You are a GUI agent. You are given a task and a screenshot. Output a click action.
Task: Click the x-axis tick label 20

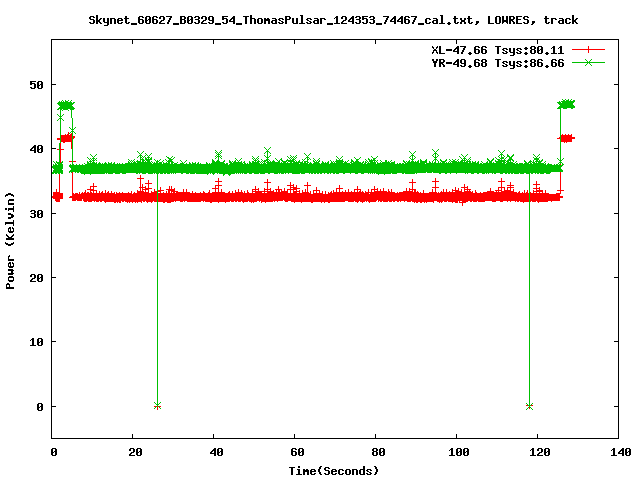coord(135,452)
